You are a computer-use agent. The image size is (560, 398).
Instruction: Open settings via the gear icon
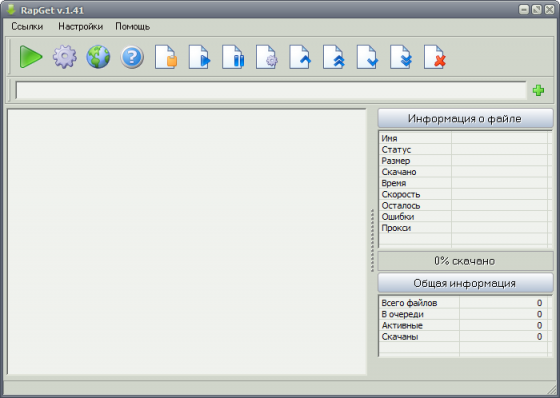click(65, 57)
